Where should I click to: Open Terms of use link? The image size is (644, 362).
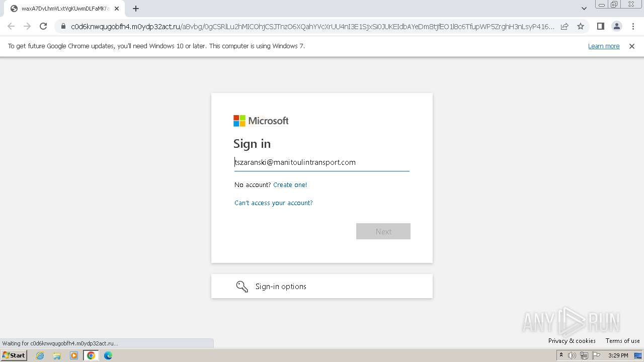tap(622, 341)
